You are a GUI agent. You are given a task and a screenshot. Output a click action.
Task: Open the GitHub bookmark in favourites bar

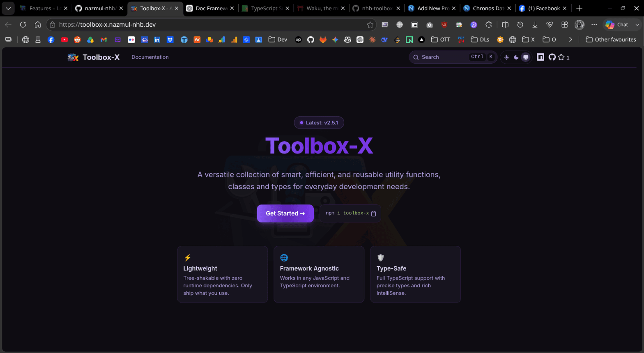pos(310,40)
